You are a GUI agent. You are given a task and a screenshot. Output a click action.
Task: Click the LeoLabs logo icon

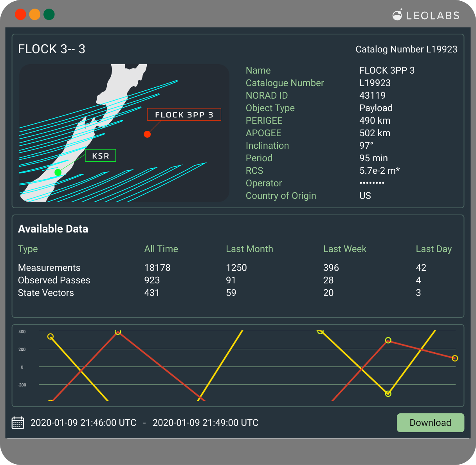(x=397, y=15)
